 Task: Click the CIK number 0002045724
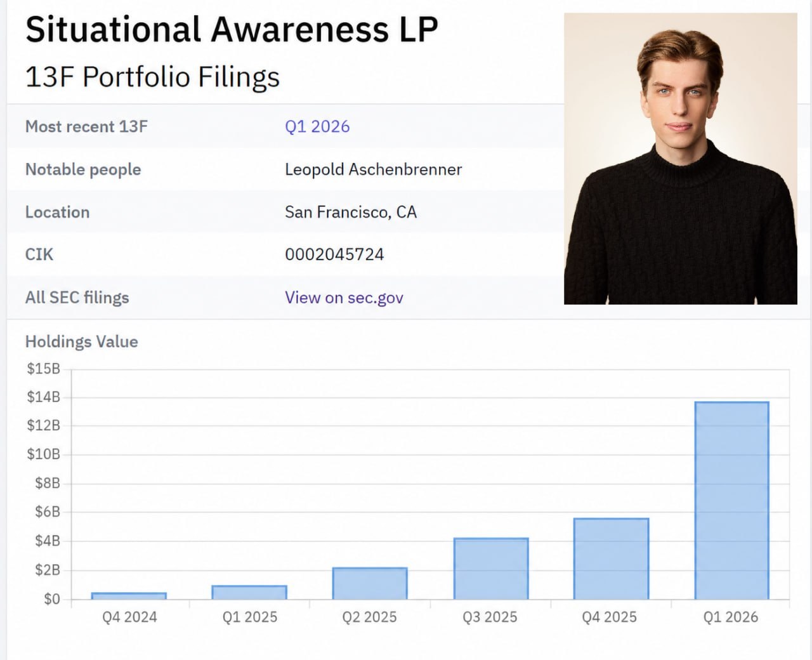334,254
